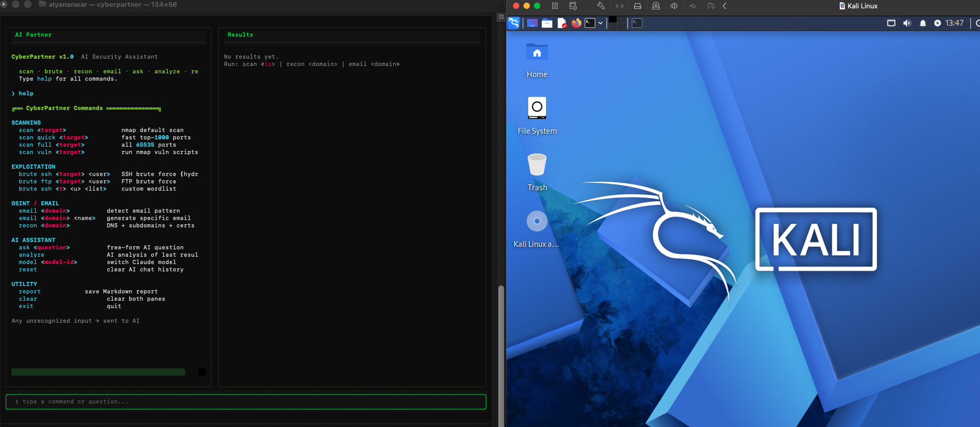
Task: Click the shared folders icon in VM toolbar
Action: (x=711, y=6)
